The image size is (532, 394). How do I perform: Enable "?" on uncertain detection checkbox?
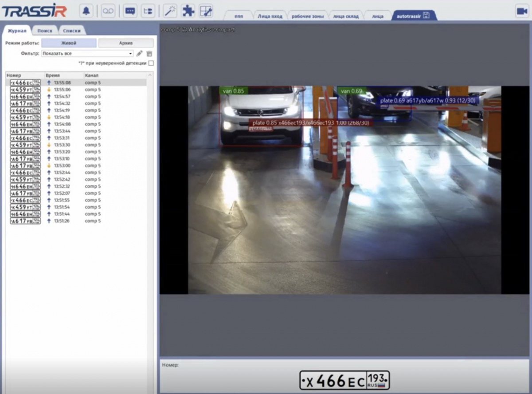tap(151, 63)
